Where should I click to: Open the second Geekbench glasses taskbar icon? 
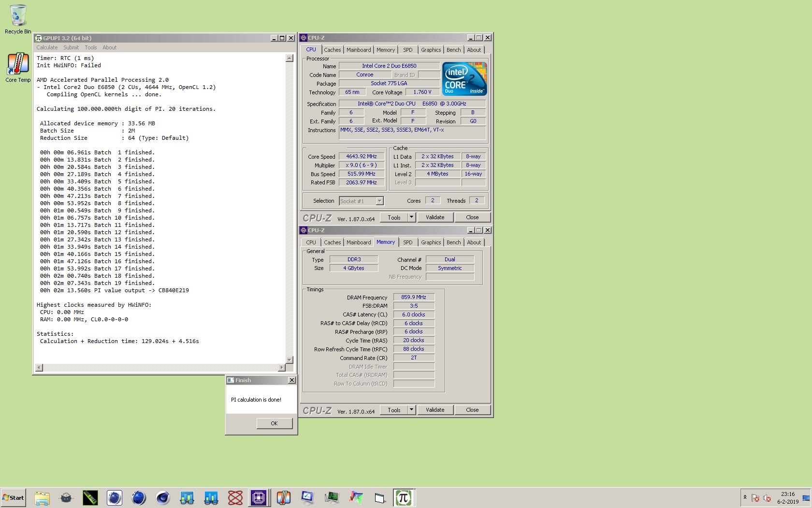(211, 497)
